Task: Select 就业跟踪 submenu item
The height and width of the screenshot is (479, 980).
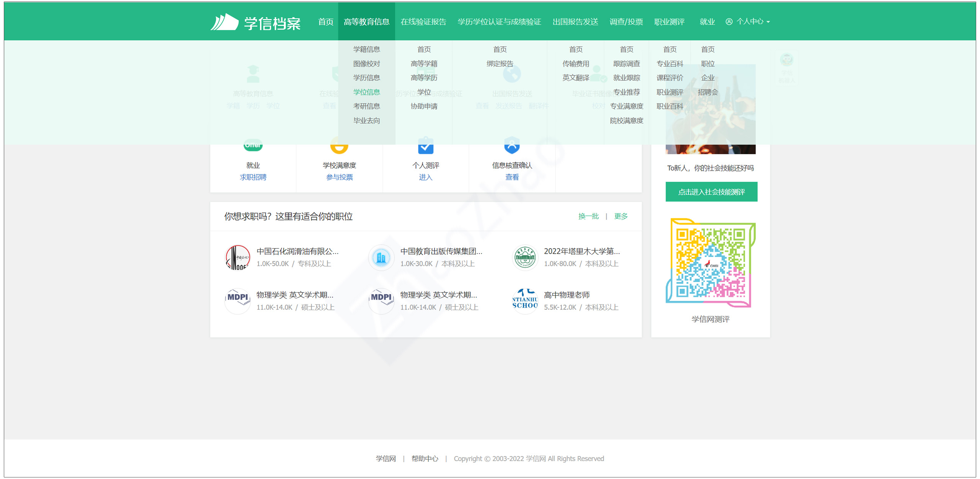Action: pyautogui.click(x=626, y=78)
